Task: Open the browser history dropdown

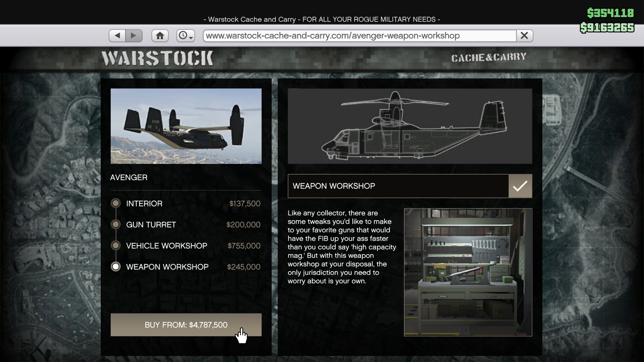Action: coord(185,36)
